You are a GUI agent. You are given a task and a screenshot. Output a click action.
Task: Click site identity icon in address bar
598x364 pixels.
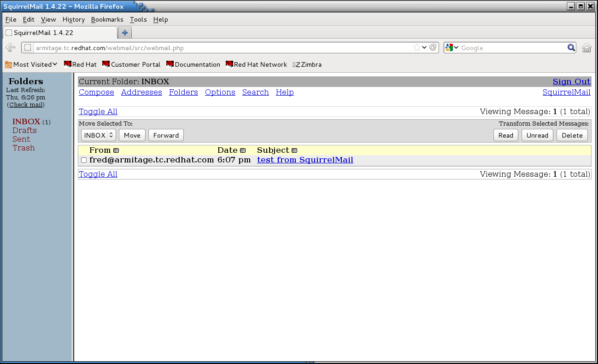(28, 47)
